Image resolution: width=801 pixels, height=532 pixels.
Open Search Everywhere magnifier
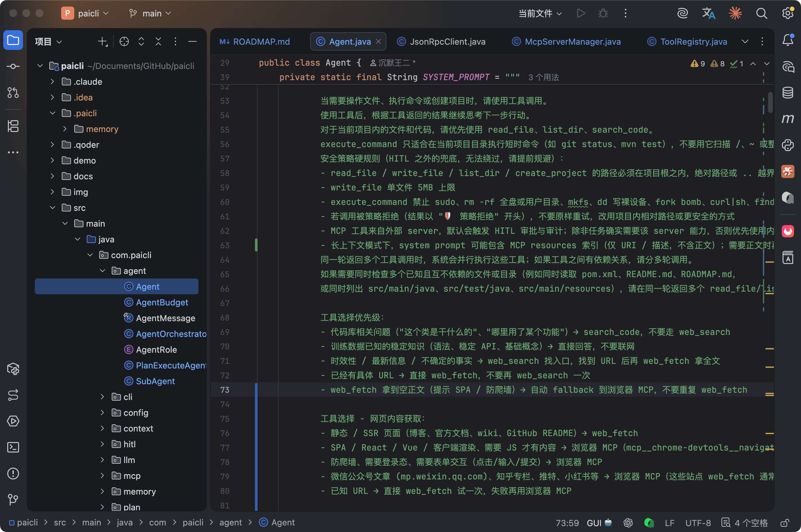tap(762, 13)
